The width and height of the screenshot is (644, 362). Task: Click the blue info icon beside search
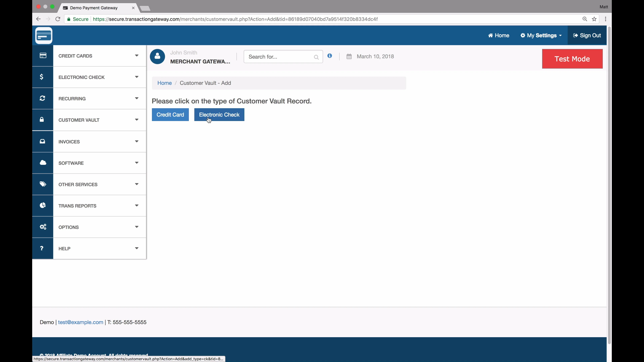pyautogui.click(x=330, y=56)
